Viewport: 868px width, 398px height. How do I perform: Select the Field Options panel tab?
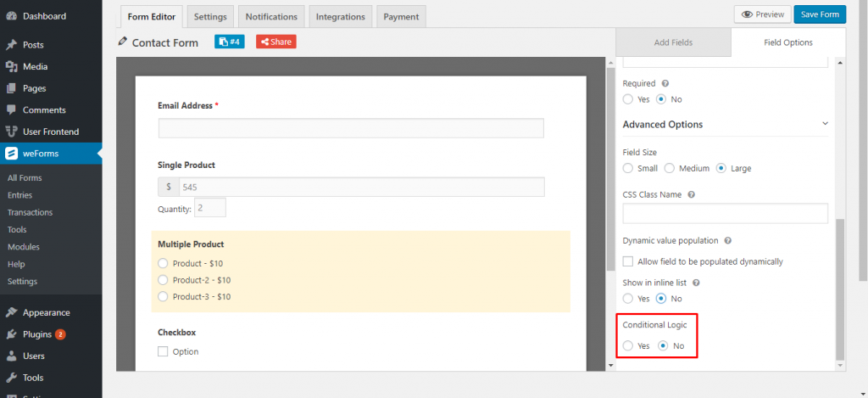(x=788, y=42)
